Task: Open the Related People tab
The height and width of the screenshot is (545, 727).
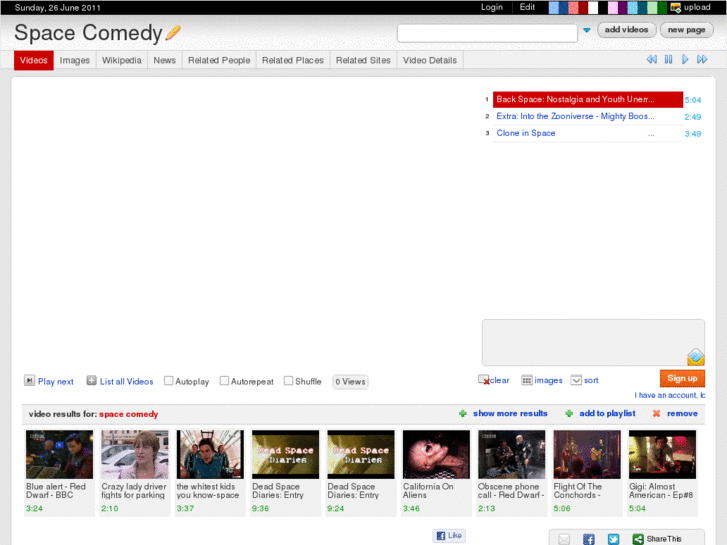Action: (219, 60)
